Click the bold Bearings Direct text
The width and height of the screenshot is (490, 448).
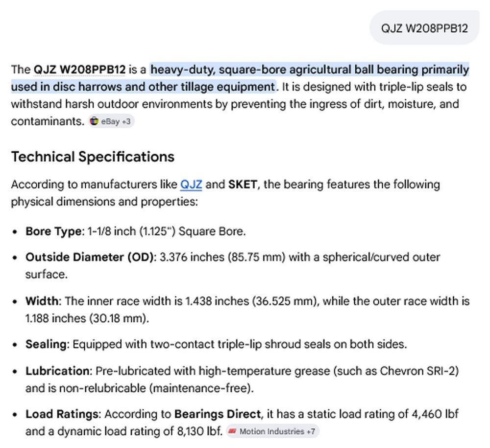point(218,414)
